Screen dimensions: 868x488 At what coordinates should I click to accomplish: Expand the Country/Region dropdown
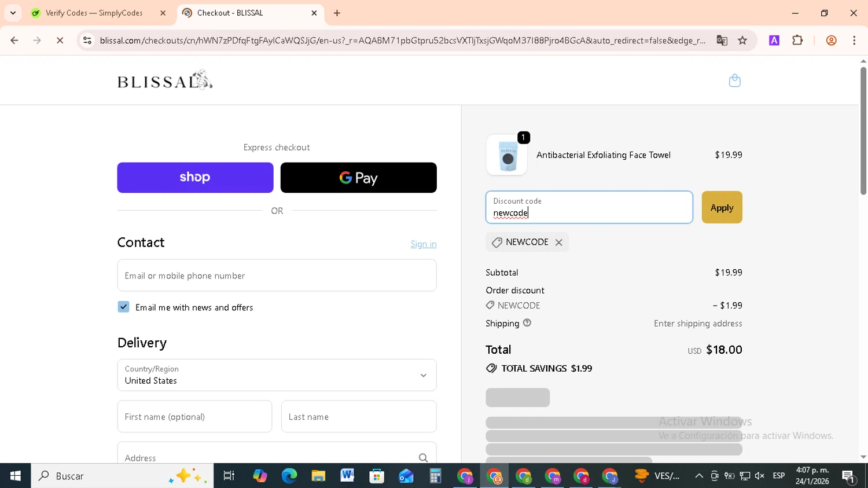277,375
